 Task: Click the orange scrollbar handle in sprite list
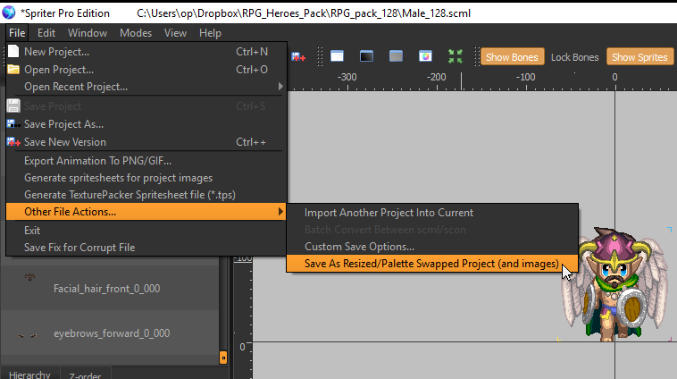coord(223,357)
